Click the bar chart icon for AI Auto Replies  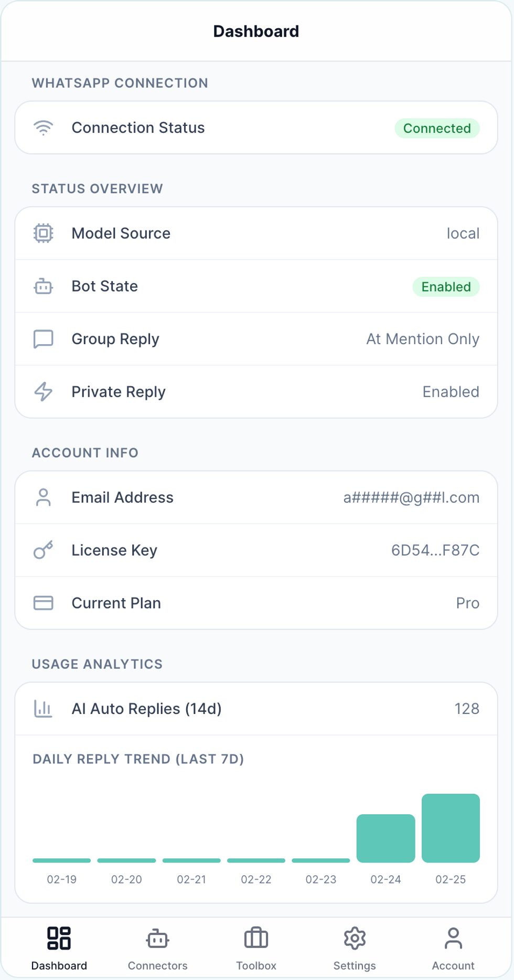tap(44, 708)
